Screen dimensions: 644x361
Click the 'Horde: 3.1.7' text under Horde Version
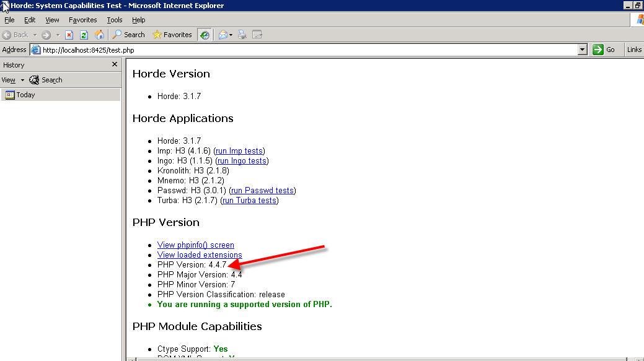179,96
